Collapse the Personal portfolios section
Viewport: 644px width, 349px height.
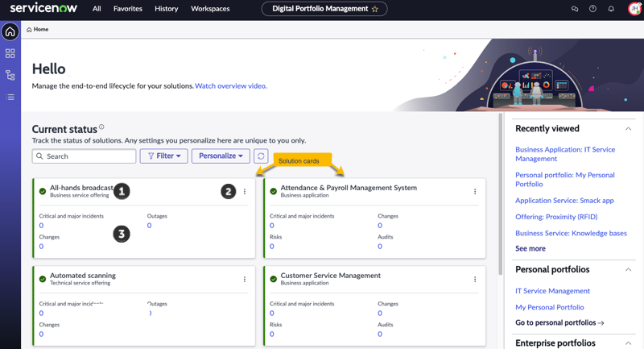[628, 270]
